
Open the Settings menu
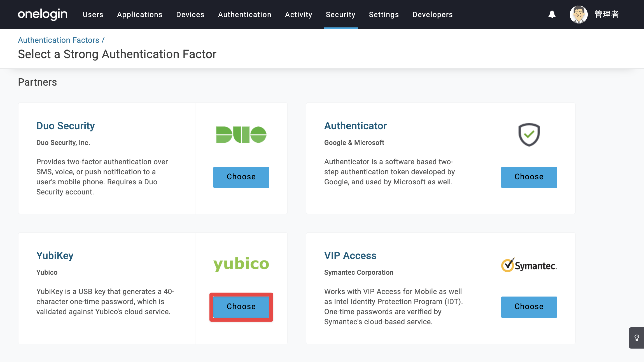click(x=384, y=15)
